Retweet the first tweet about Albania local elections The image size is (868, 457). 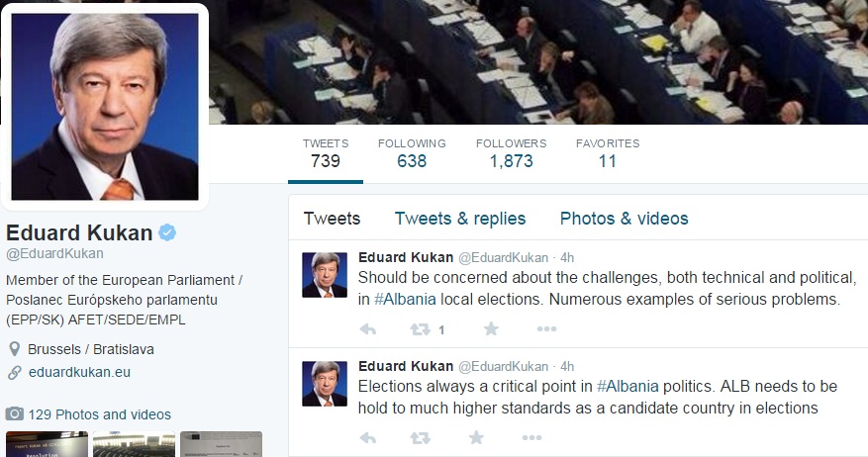(x=421, y=329)
